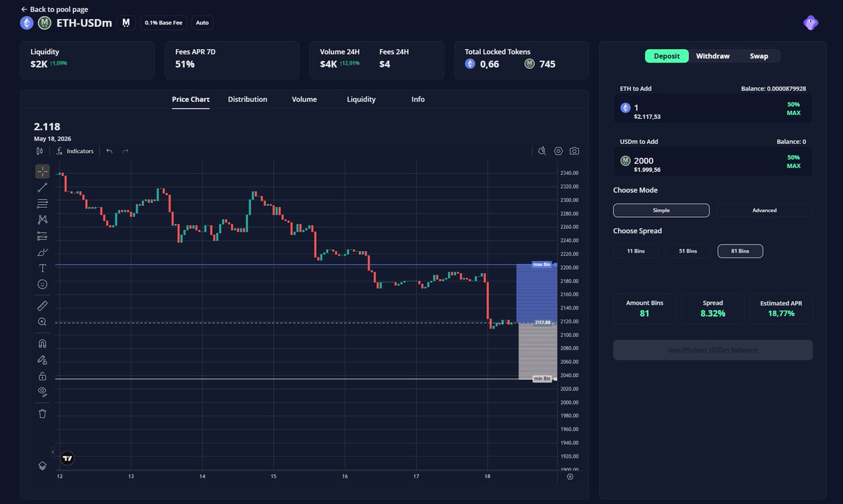The image size is (843, 504).
Task: Open quick search icon in chart toolbar
Action: pyautogui.click(x=542, y=151)
